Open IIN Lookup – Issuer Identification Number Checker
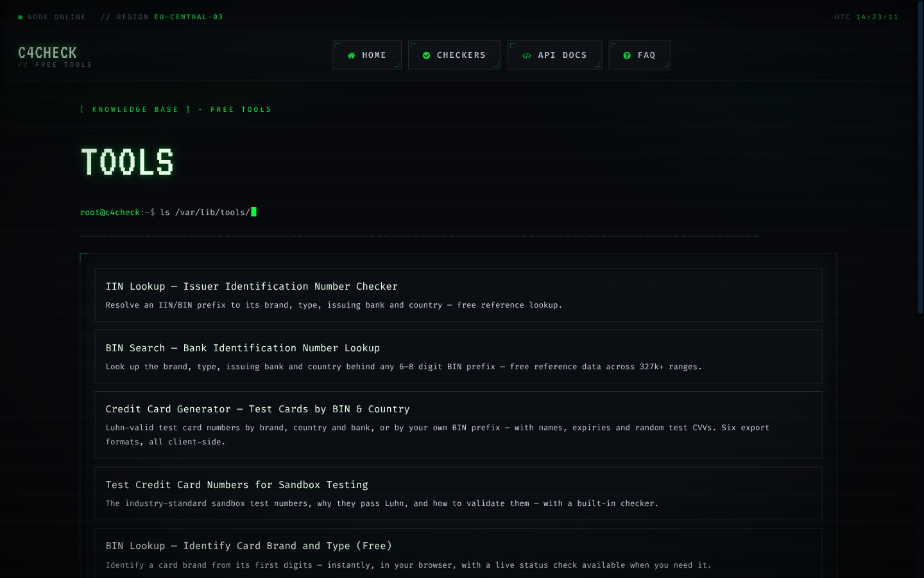The image size is (924, 578). [x=458, y=295]
